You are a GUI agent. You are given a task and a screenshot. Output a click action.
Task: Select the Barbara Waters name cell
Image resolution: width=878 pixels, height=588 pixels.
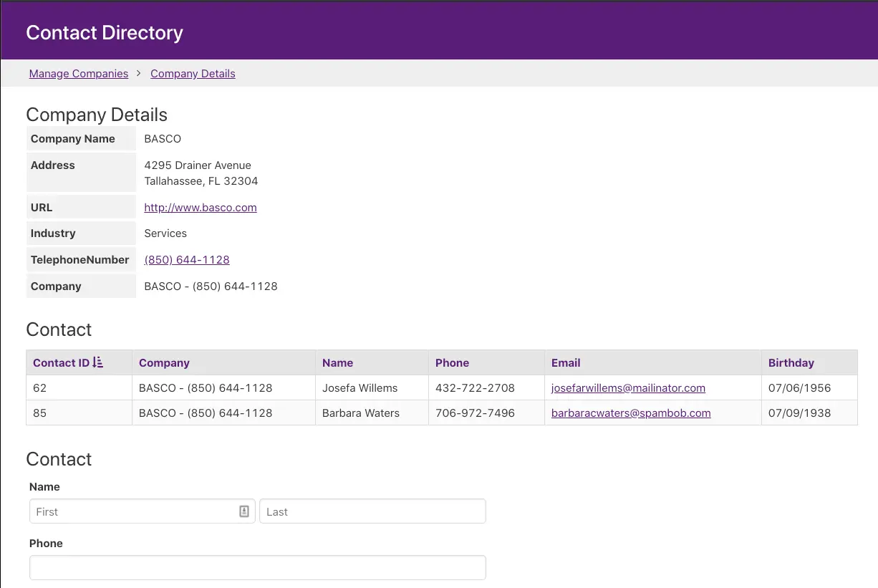click(x=361, y=413)
